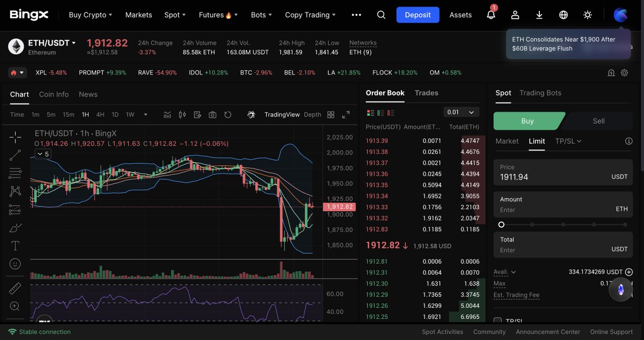644x340 pixels.
Task: Select the ruler measure tool
Action: click(x=15, y=288)
